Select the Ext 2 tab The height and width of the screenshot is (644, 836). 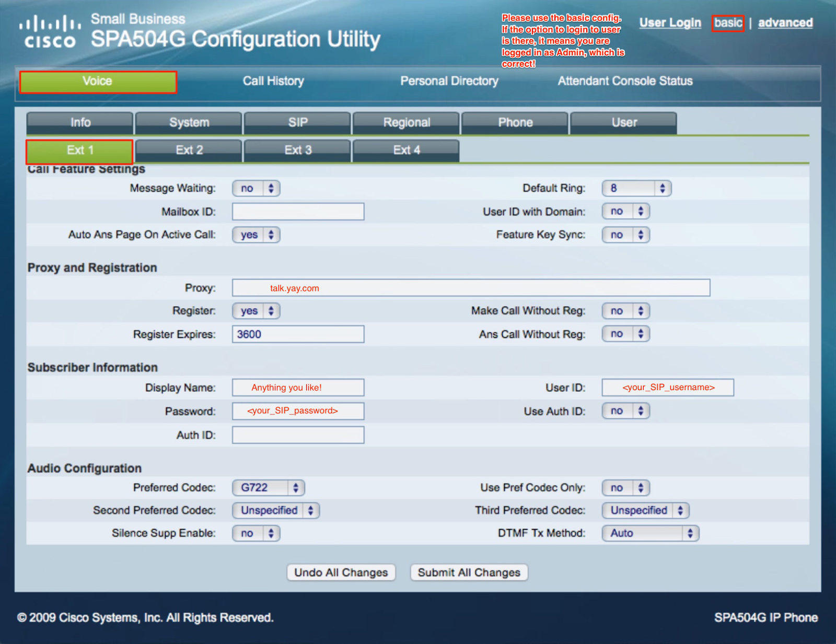[189, 150]
